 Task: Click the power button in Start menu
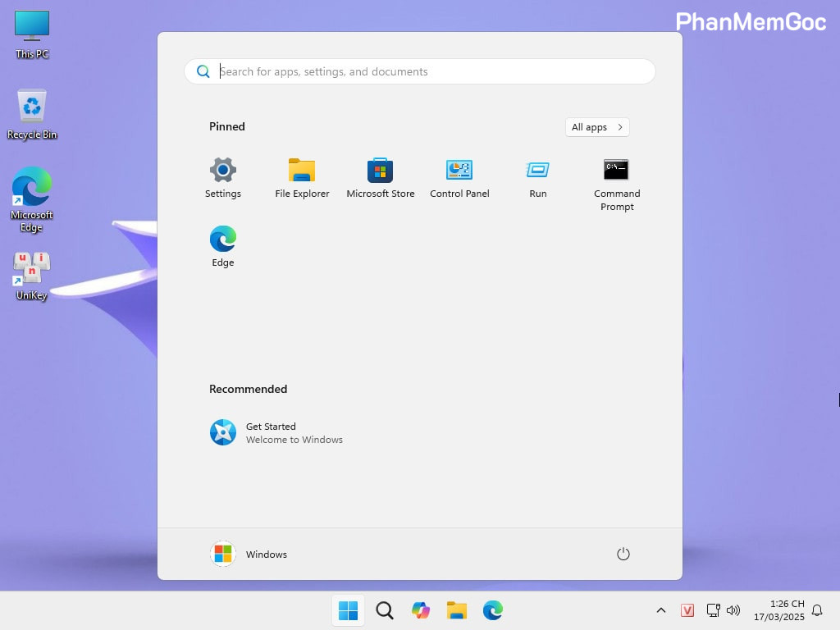point(623,555)
